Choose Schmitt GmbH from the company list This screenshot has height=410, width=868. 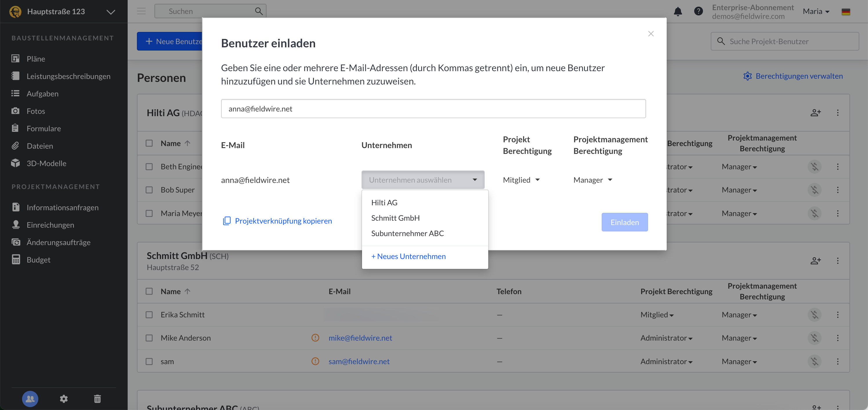tap(395, 218)
